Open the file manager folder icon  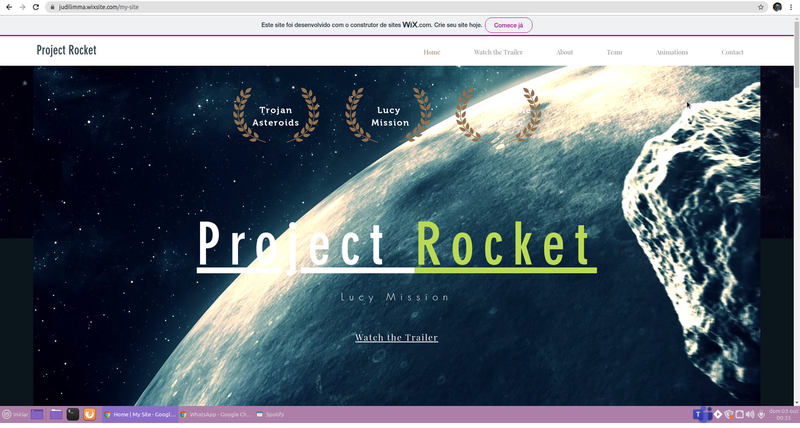(x=56, y=414)
